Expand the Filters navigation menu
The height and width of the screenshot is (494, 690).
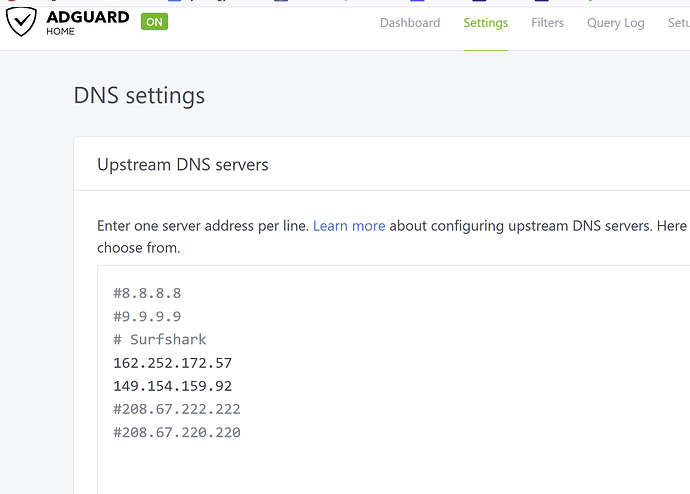pyautogui.click(x=547, y=23)
